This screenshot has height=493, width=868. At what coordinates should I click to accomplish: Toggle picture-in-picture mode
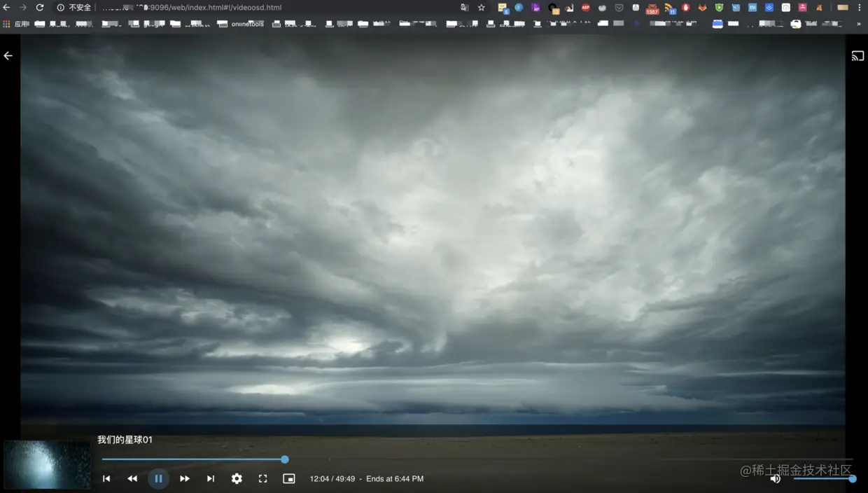tap(289, 479)
